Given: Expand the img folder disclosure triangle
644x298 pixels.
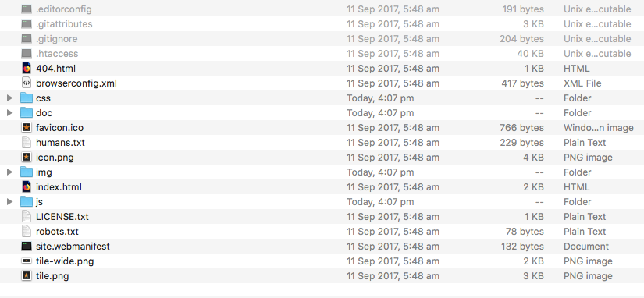Looking at the screenshot, I should tap(10, 172).
